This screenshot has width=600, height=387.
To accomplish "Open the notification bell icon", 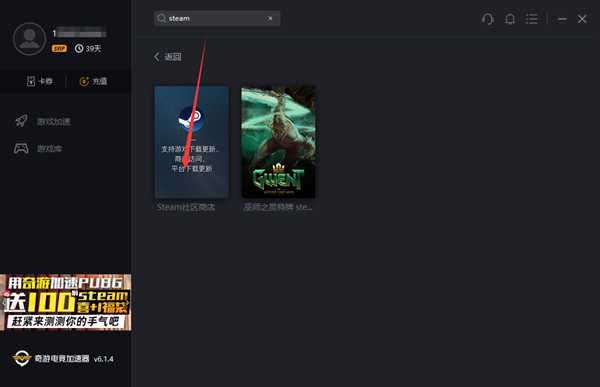I will point(510,19).
